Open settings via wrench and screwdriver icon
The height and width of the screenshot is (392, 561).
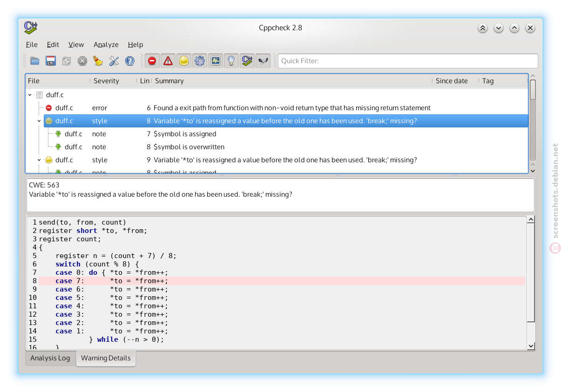point(114,61)
